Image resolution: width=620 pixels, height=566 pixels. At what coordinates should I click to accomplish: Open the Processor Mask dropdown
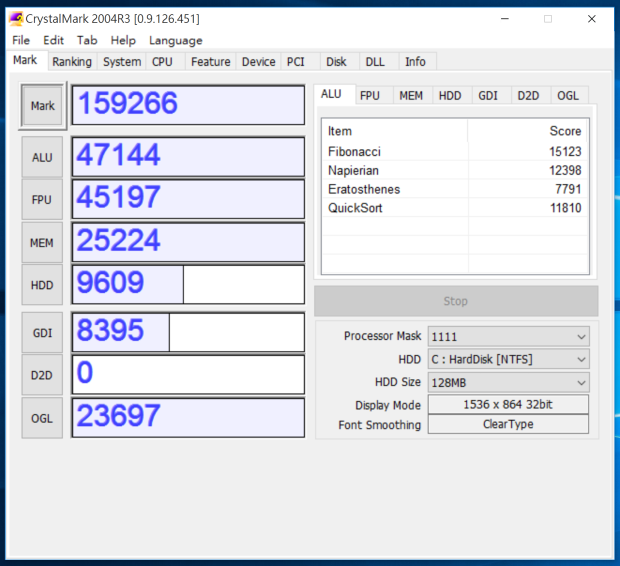[508, 337]
